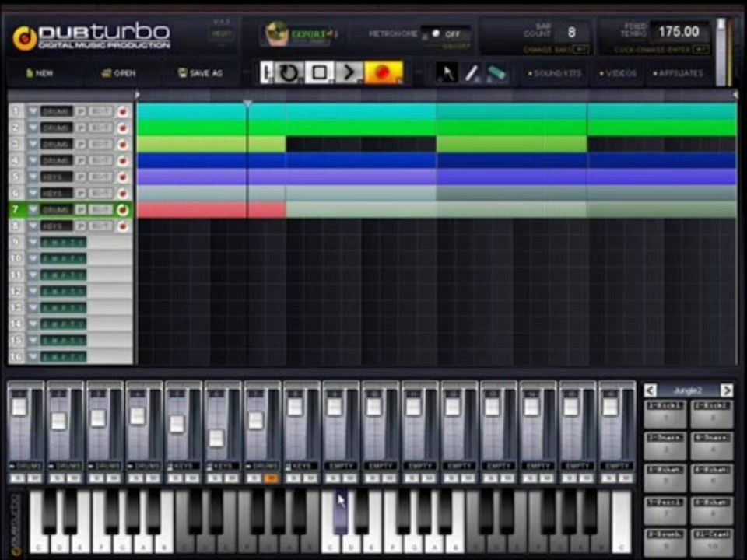Toggle record arm on track 1
This screenshot has width=747, height=560.
(122, 112)
